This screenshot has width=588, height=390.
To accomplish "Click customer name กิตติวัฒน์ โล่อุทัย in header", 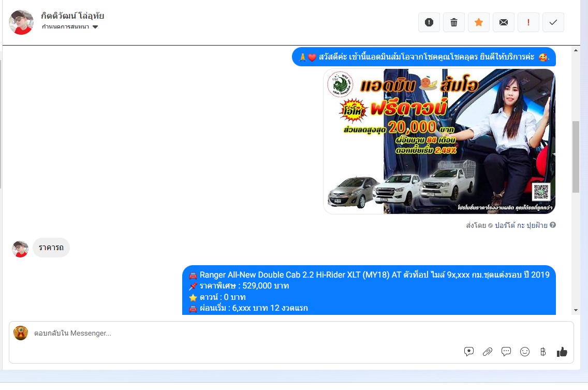I will [72, 16].
